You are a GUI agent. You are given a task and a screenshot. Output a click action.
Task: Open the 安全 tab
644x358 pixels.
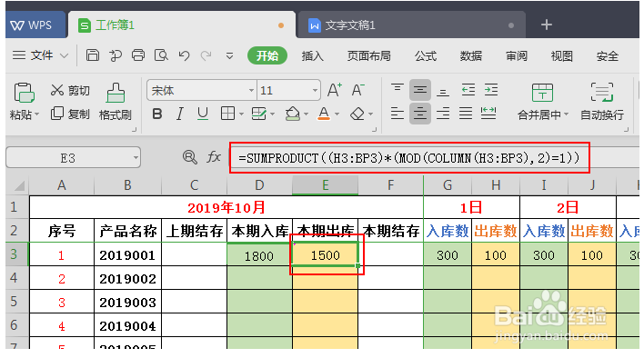pyautogui.click(x=607, y=55)
